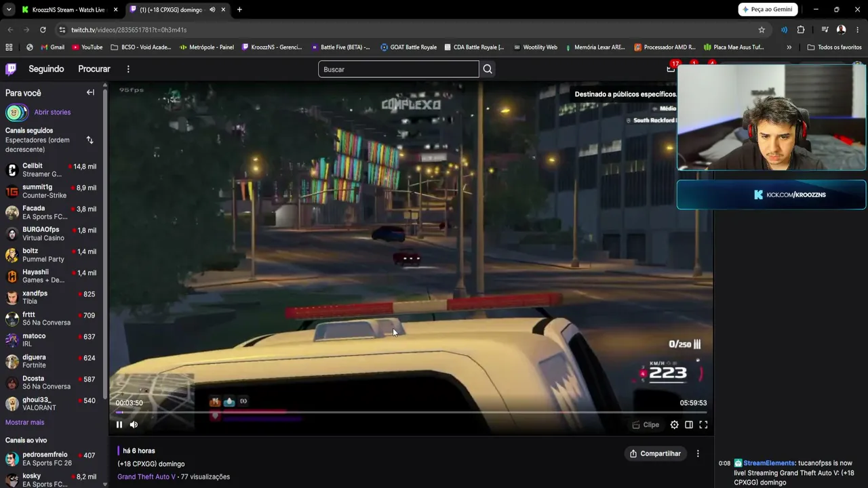Open the kosky live channel
868x488 pixels.
click(52, 480)
